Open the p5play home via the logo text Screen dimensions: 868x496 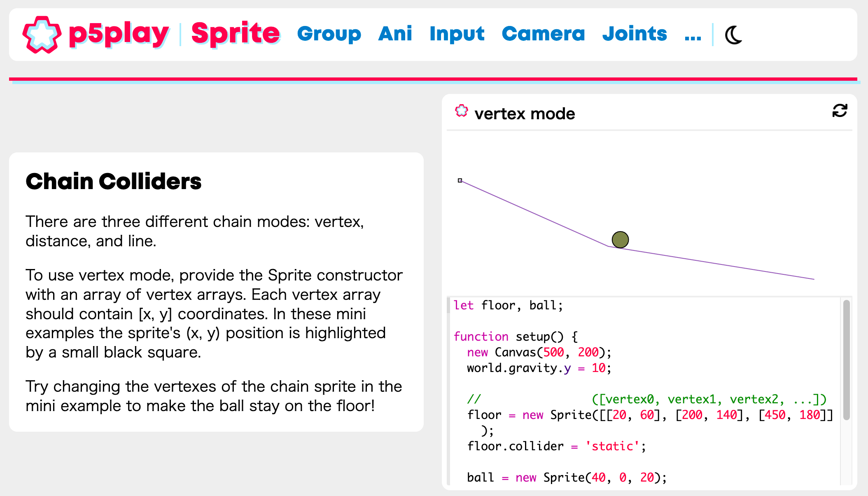coord(119,34)
